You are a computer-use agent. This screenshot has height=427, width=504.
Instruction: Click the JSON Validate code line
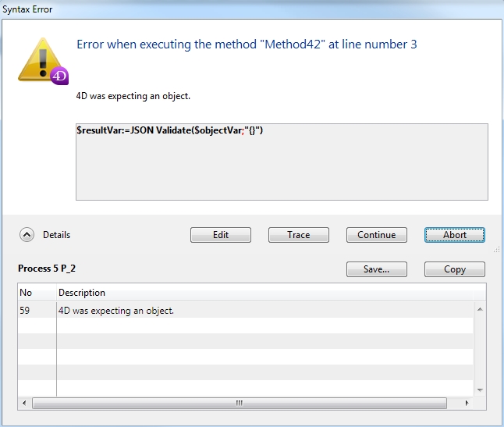169,131
